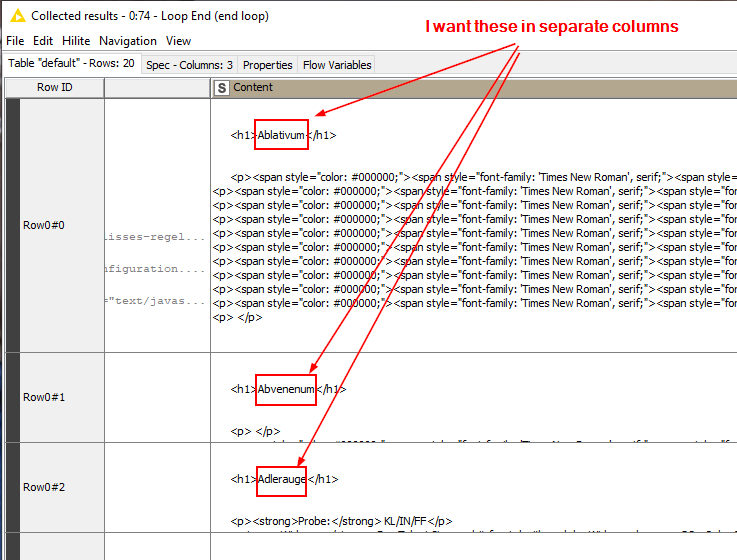Switch to the Table "default" Rows: 20 tab
This screenshot has height=560, width=737.
tap(71, 64)
